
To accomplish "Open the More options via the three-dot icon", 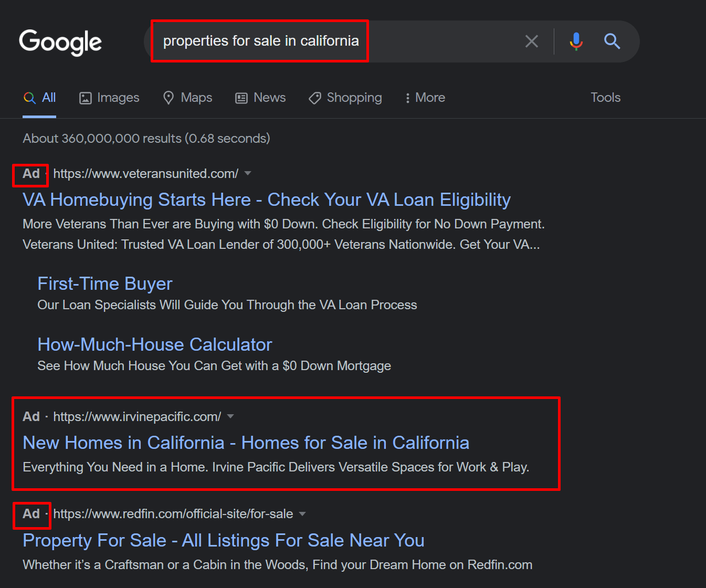I will tap(408, 98).
